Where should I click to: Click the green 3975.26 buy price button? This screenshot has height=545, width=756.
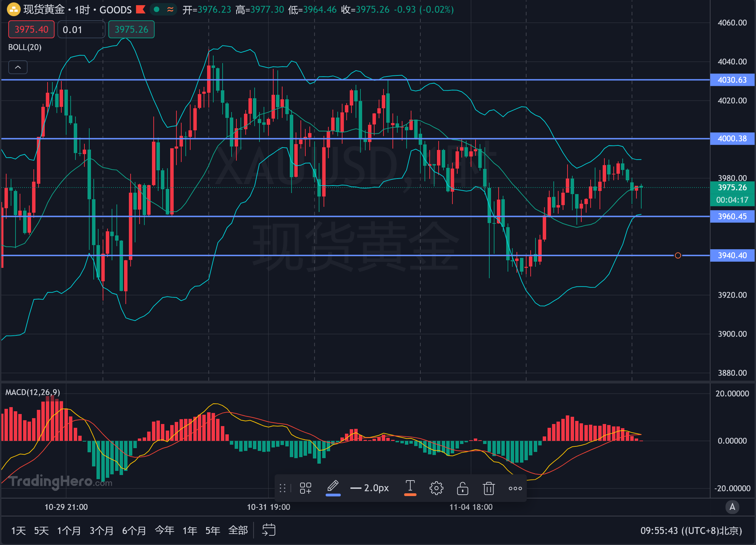131,30
